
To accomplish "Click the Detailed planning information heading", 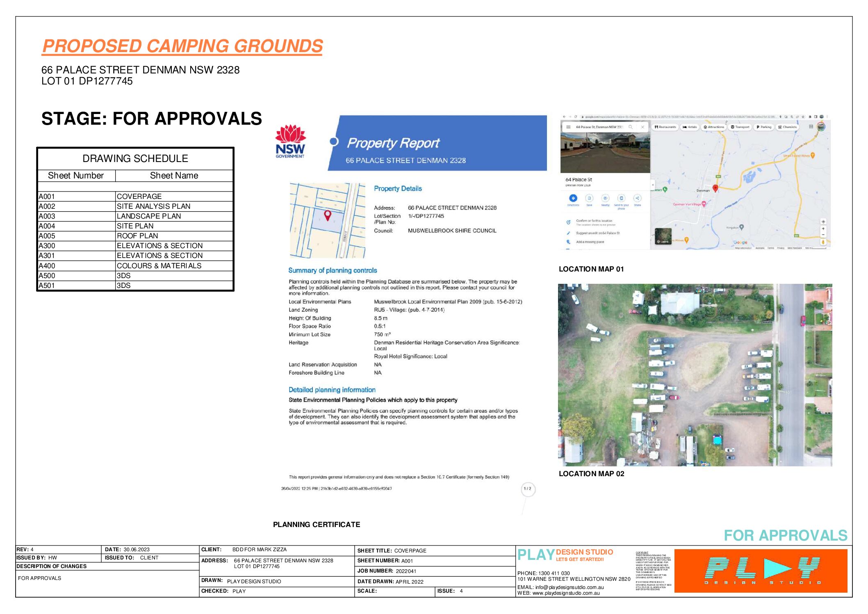I will pyautogui.click(x=332, y=390).
